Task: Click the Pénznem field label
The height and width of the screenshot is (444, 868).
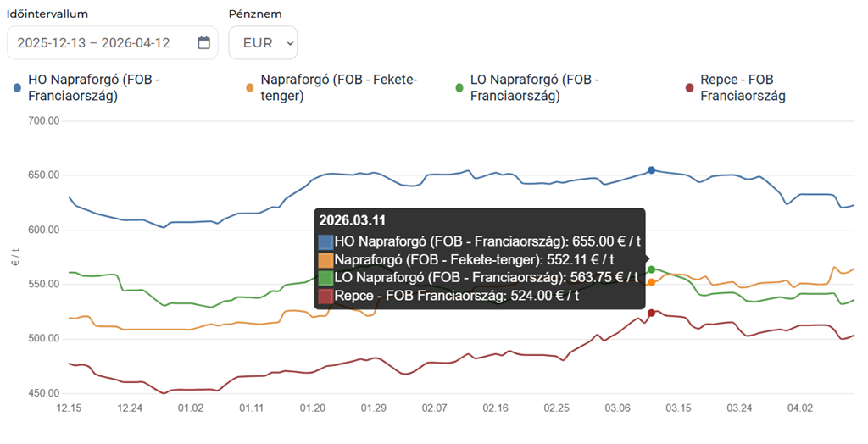Action: 255,14
